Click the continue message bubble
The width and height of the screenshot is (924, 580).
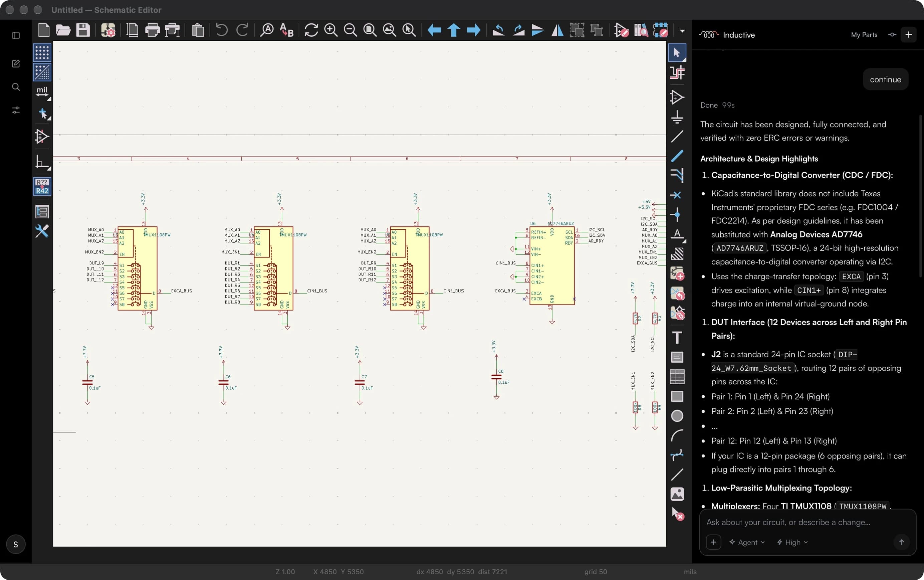pyautogui.click(x=885, y=79)
